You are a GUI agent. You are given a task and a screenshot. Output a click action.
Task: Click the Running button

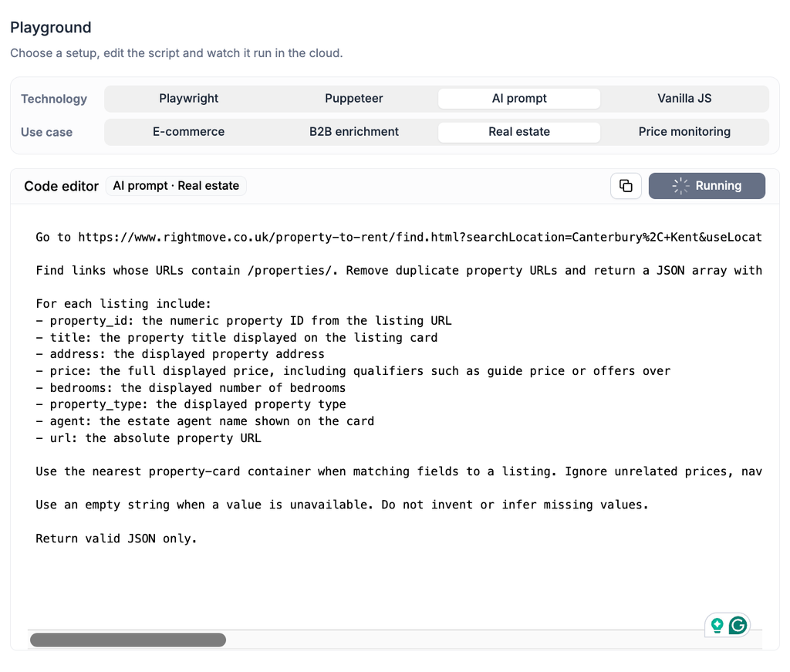707,186
